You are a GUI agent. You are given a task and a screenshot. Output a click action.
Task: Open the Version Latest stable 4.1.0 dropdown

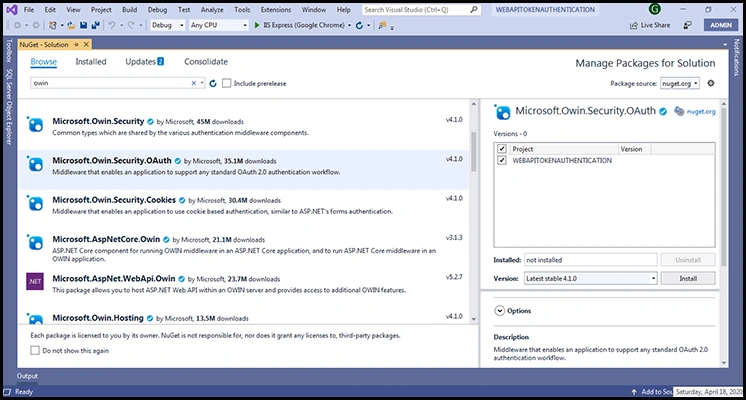(590, 278)
